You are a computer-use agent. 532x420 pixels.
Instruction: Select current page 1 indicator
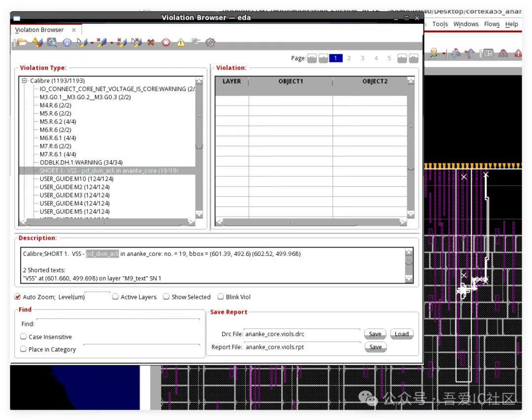point(336,58)
